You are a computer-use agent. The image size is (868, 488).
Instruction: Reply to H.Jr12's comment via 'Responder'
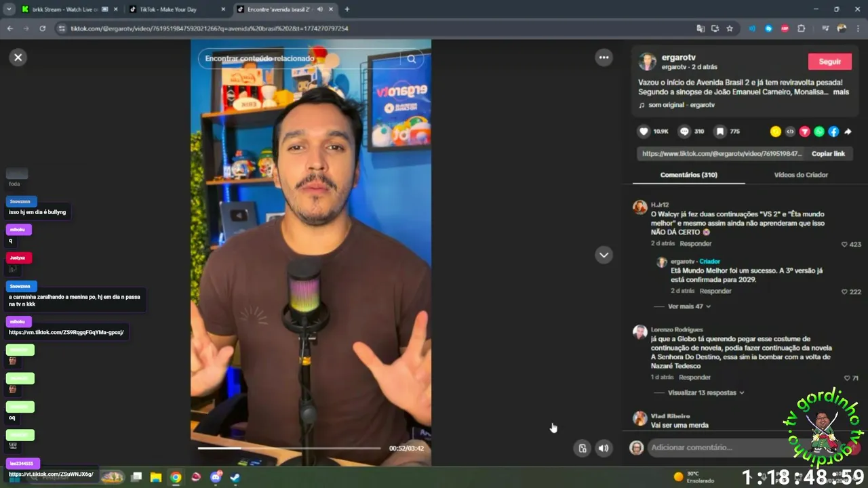coord(696,243)
